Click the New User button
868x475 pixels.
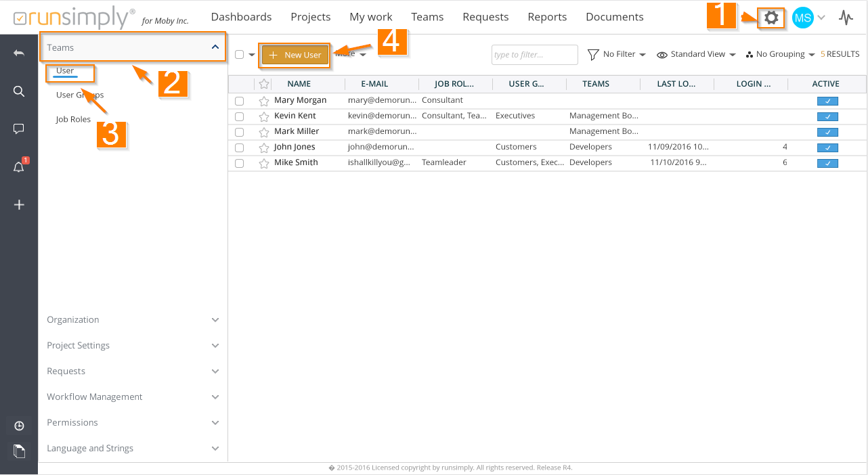[295, 55]
